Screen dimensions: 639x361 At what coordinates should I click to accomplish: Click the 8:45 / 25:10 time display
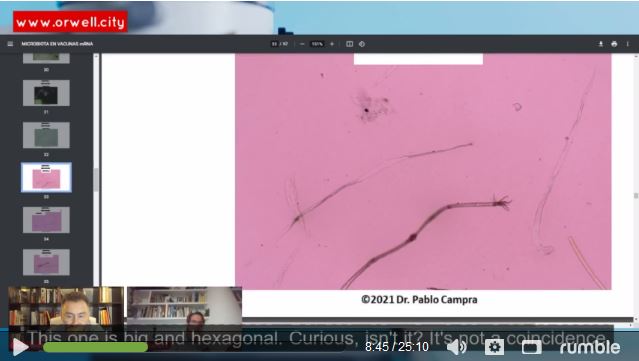pyautogui.click(x=397, y=347)
